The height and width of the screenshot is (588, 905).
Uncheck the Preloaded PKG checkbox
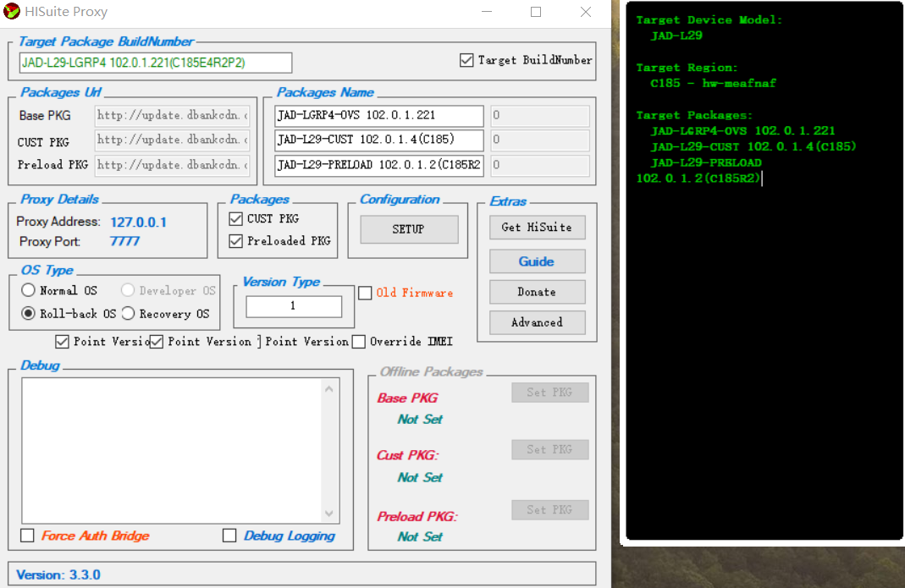235,240
